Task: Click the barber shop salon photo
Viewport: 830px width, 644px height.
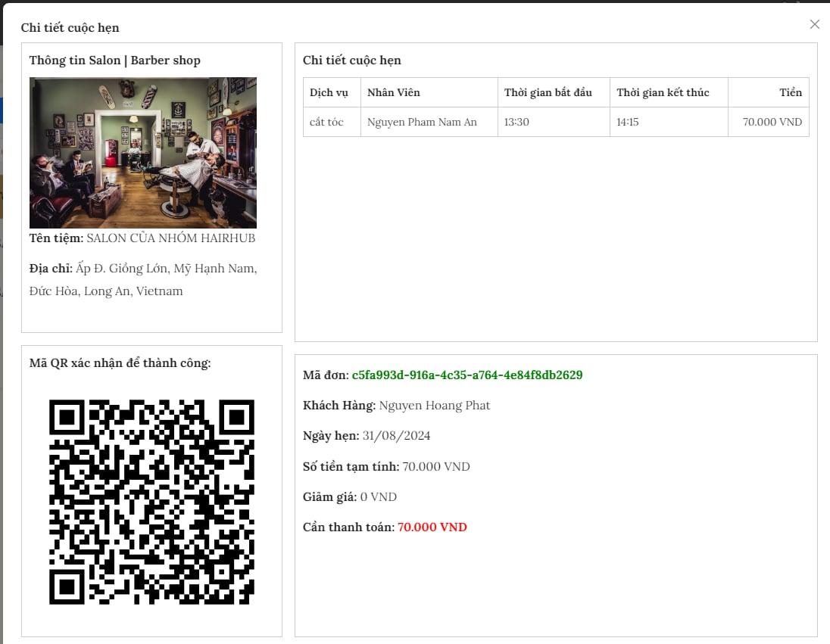Action: [x=143, y=153]
